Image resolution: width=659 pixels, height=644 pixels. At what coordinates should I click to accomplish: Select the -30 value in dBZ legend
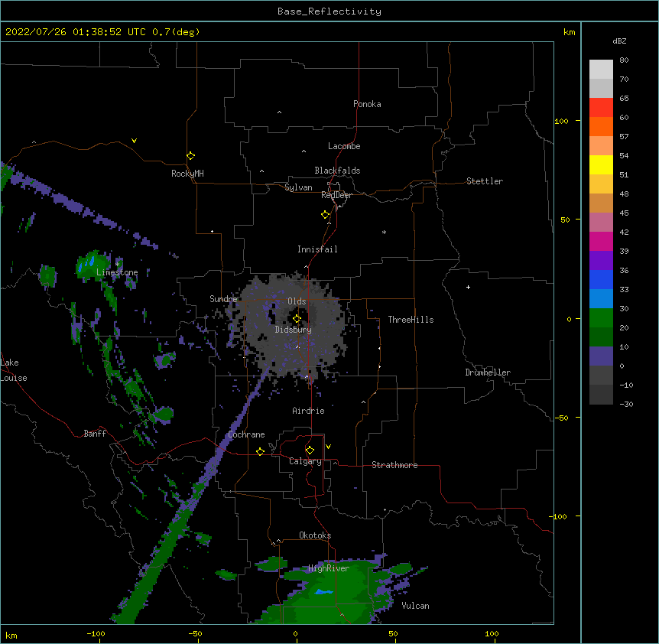point(626,405)
